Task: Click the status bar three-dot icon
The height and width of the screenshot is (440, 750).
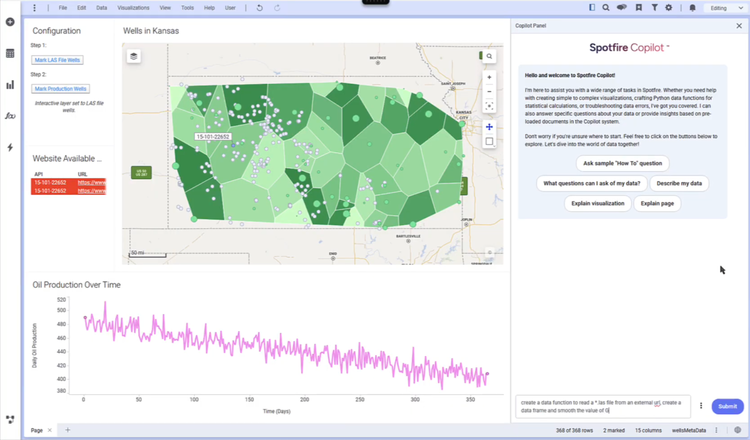Action: [716, 430]
